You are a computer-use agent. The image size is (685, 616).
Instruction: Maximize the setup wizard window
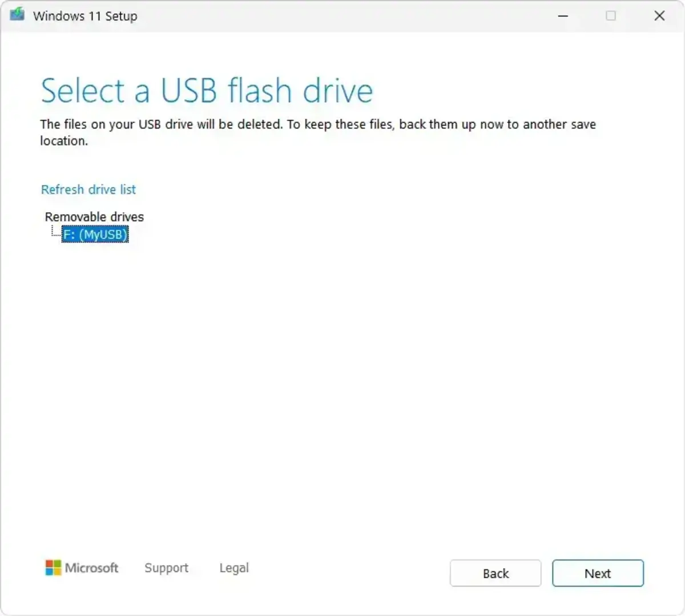[611, 15]
